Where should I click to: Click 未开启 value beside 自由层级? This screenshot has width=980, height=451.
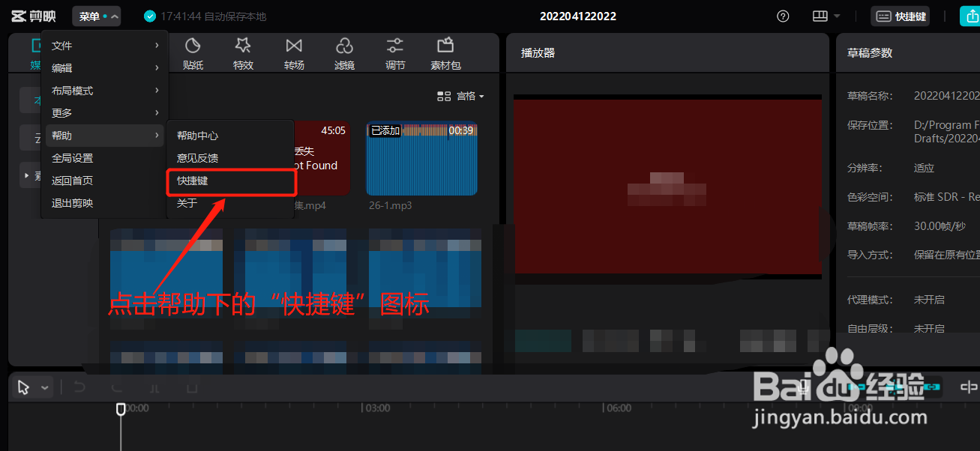[929, 329]
